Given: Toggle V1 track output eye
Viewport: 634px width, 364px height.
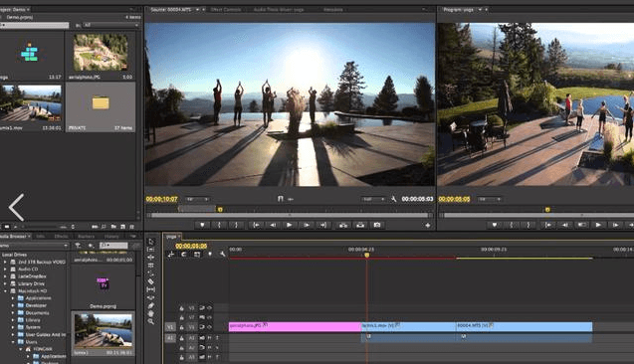Looking at the screenshot, I should 209,327.
